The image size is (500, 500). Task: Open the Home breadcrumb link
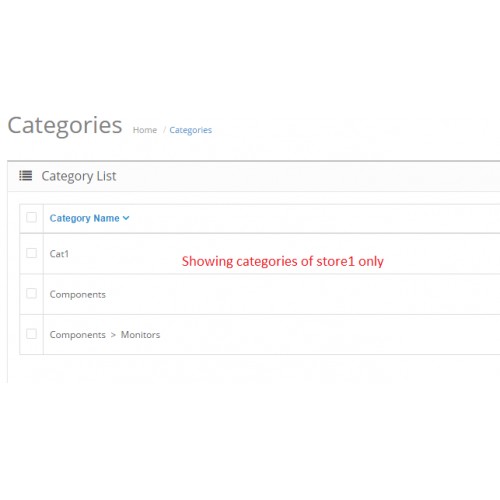click(x=145, y=130)
